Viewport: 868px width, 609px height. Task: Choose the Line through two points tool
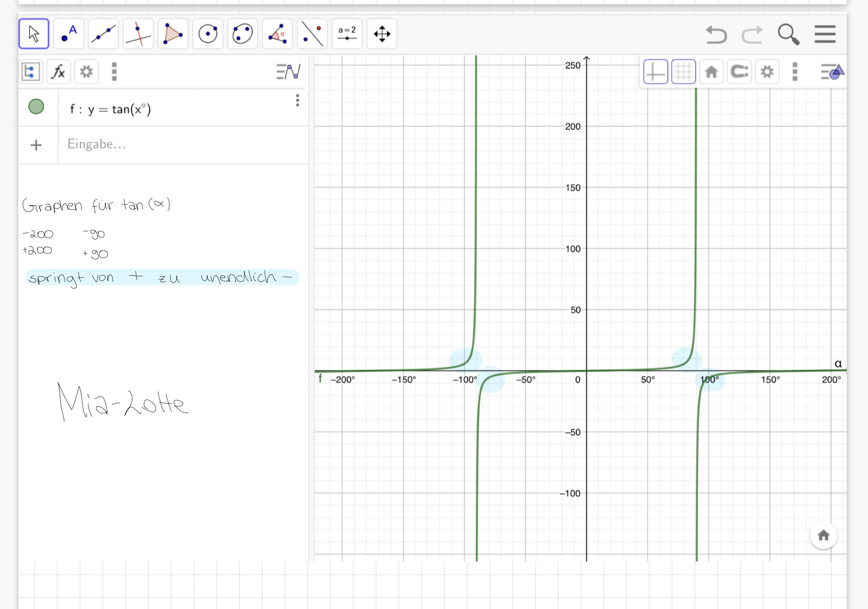click(x=103, y=34)
